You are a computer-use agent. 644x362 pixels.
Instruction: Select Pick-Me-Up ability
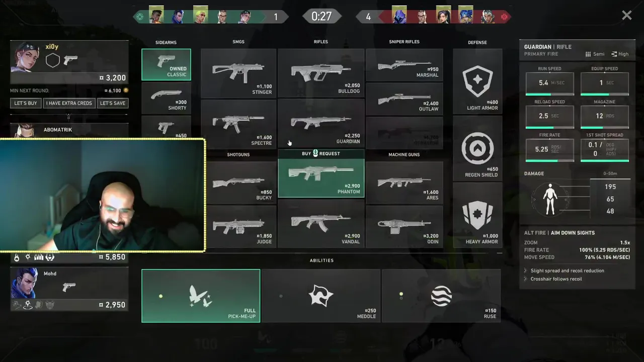coord(201,296)
